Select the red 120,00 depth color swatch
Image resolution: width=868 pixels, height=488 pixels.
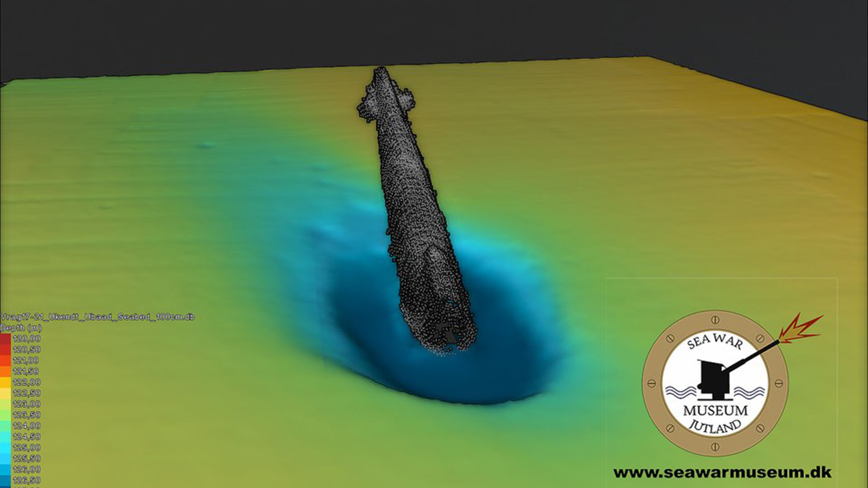(5, 339)
